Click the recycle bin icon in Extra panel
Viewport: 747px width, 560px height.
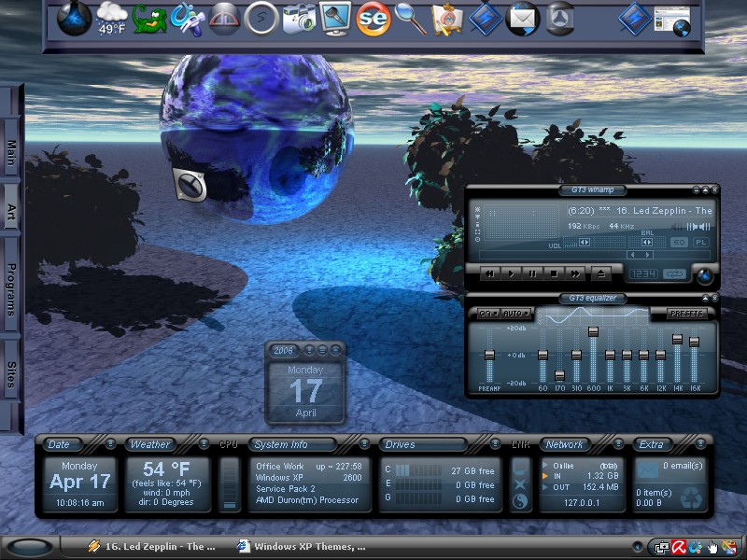[x=691, y=497]
